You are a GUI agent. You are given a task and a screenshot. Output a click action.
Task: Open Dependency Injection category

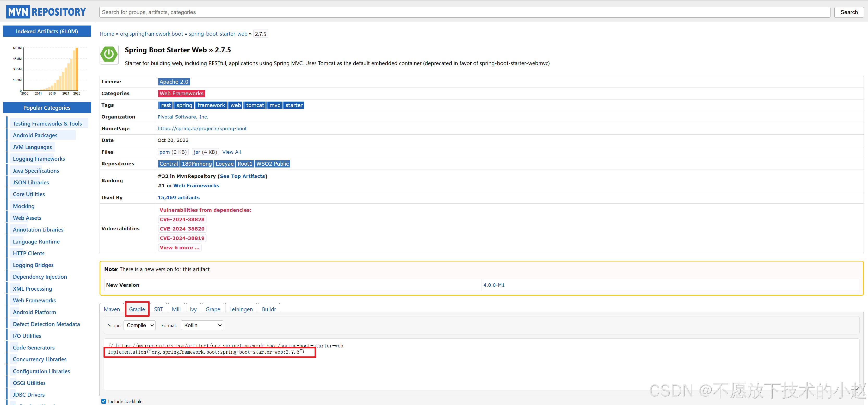[40, 277]
